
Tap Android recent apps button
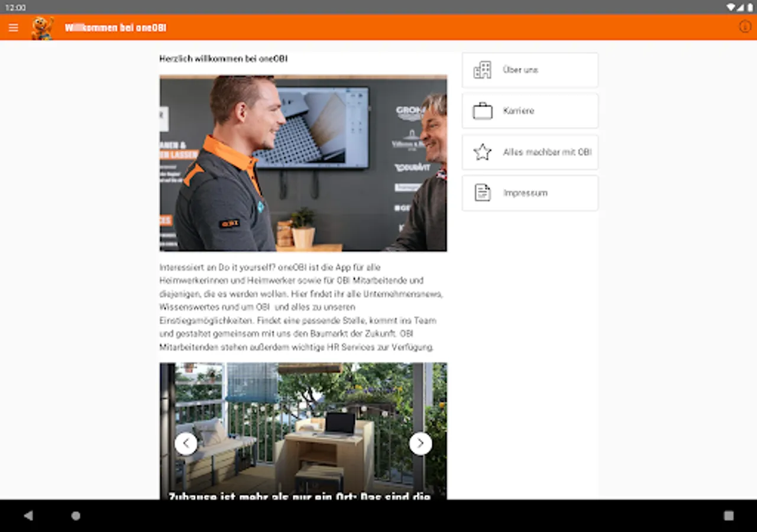click(x=729, y=515)
